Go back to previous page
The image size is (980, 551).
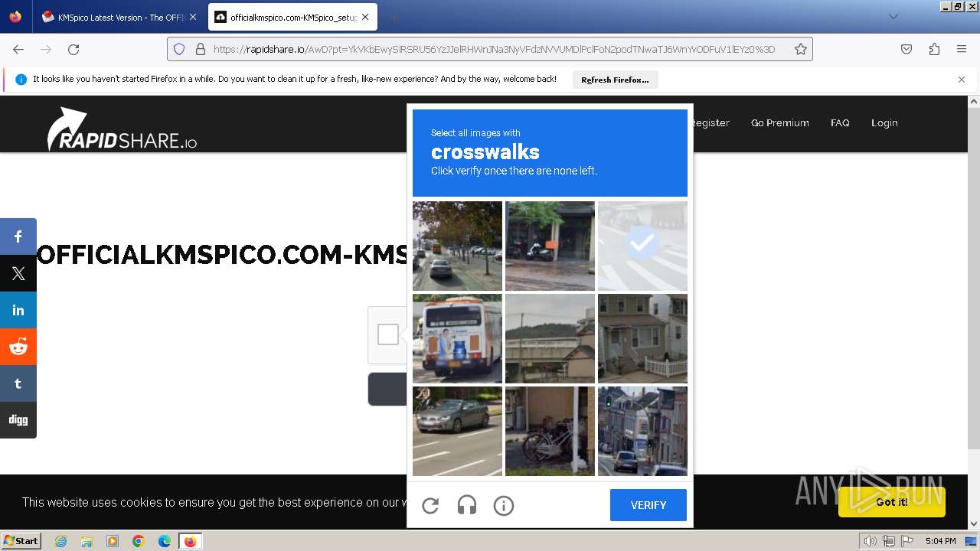pyautogui.click(x=18, y=49)
